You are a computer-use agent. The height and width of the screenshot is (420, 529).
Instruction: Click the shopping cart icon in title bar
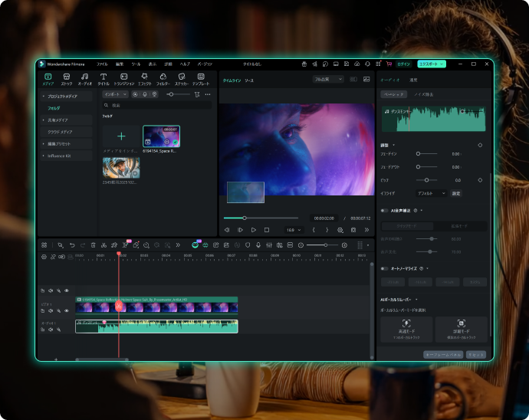[389, 64]
